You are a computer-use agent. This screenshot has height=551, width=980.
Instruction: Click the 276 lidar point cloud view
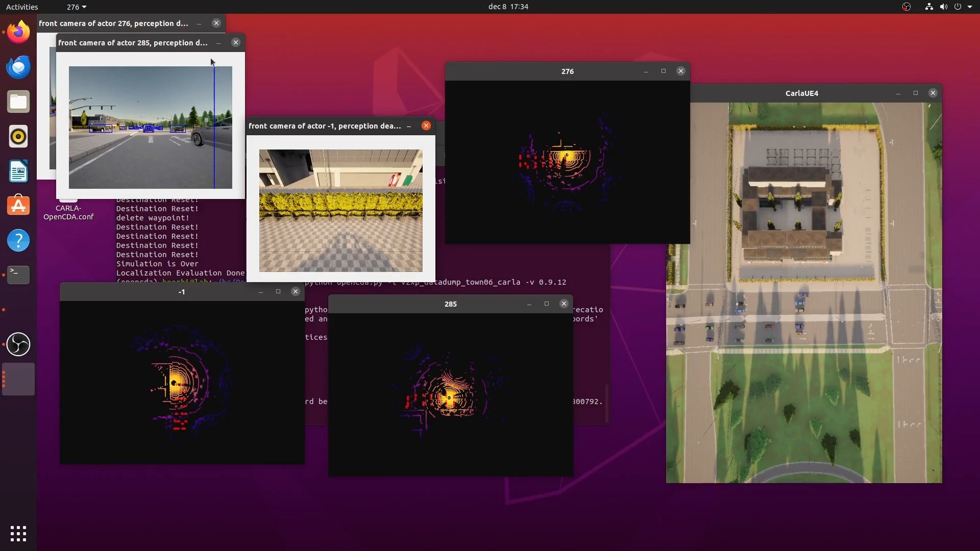(568, 162)
